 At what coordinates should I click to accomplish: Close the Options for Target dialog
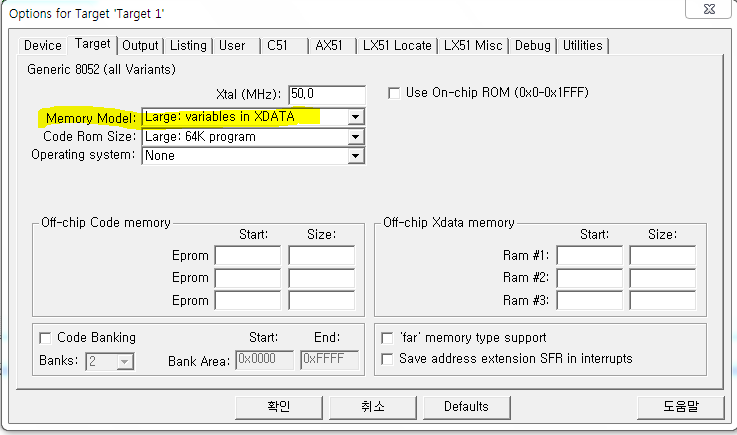(709, 9)
